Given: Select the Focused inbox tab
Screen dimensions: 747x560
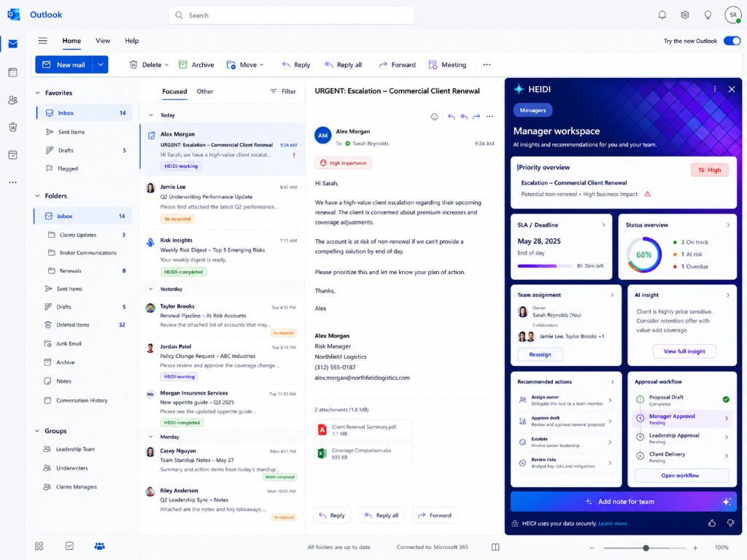Looking at the screenshot, I should coord(174,91).
